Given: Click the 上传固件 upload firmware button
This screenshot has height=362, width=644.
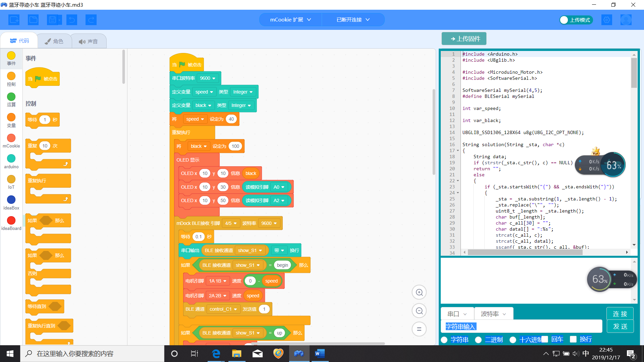Looking at the screenshot, I should coord(464,39).
